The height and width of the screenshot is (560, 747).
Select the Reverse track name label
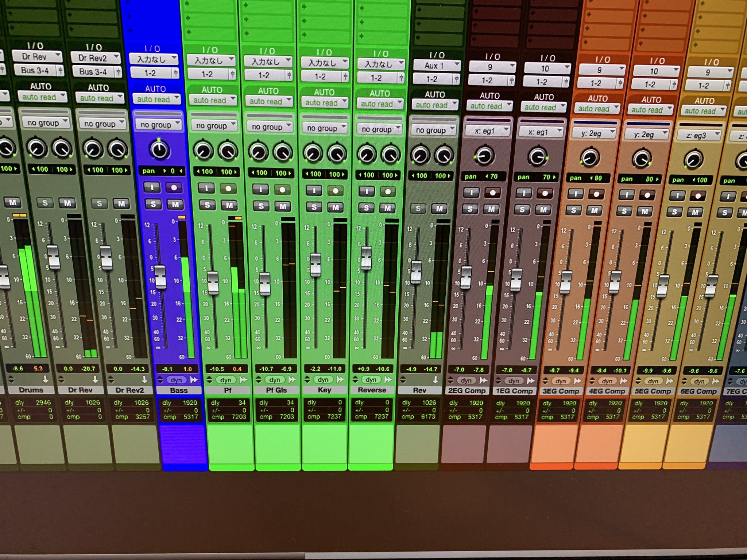point(372,390)
